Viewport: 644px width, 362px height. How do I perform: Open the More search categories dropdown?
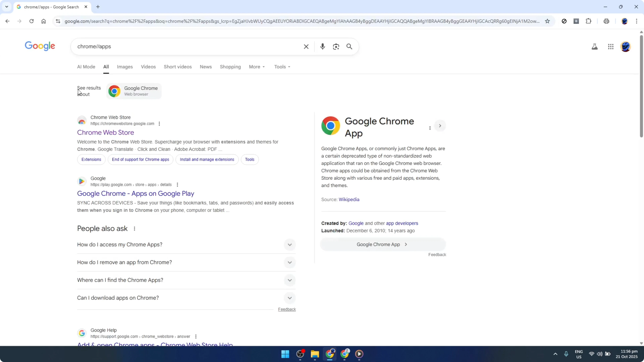pos(257,67)
